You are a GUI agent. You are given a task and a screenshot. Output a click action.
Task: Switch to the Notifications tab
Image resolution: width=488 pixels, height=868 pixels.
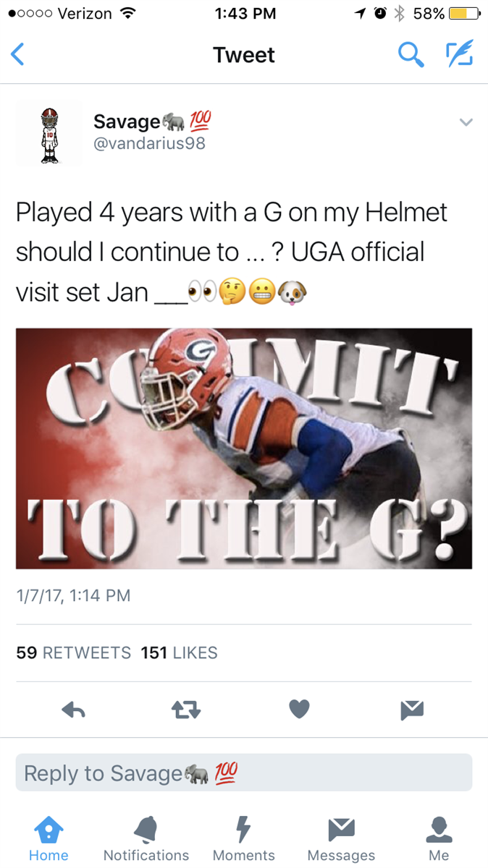(x=146, y=839)
